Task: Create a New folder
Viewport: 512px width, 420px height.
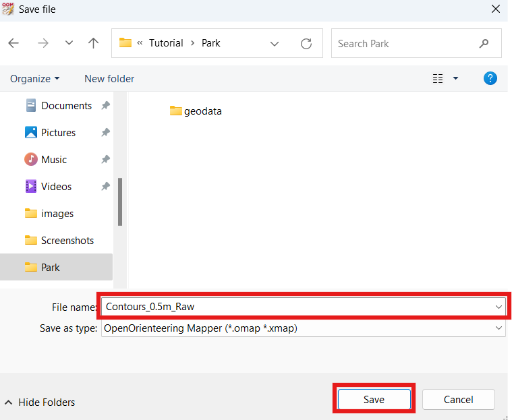Action: [x=109, y=78]
